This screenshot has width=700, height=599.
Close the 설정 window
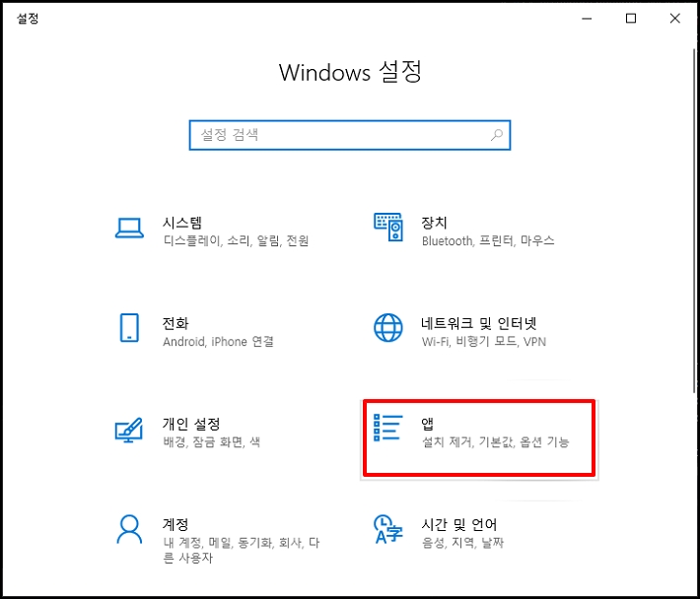pos(675,19)
